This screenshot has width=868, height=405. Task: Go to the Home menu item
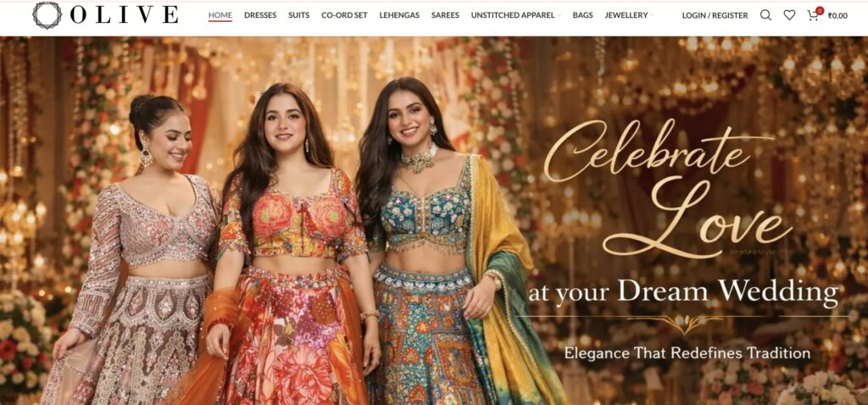pos(220,15)
